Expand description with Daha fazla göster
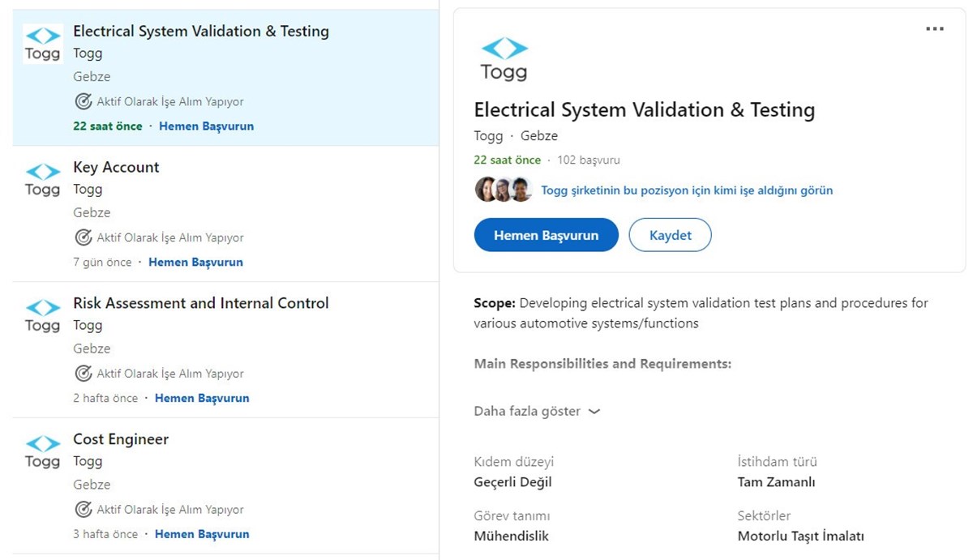973x560 pixels. [x=527, y=411]
